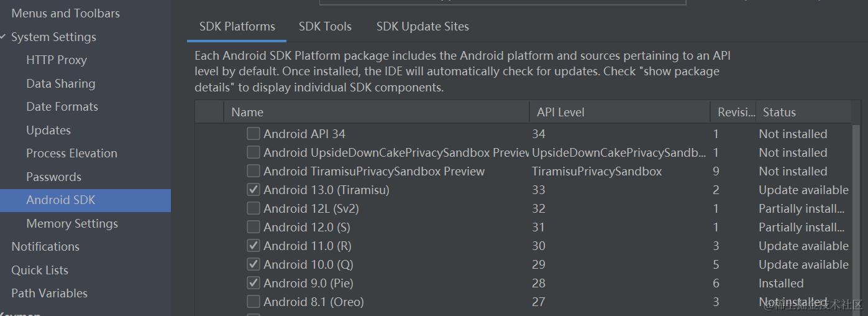
Task: Collapse the System Settings tree node
Action: [x=4, y=37]
